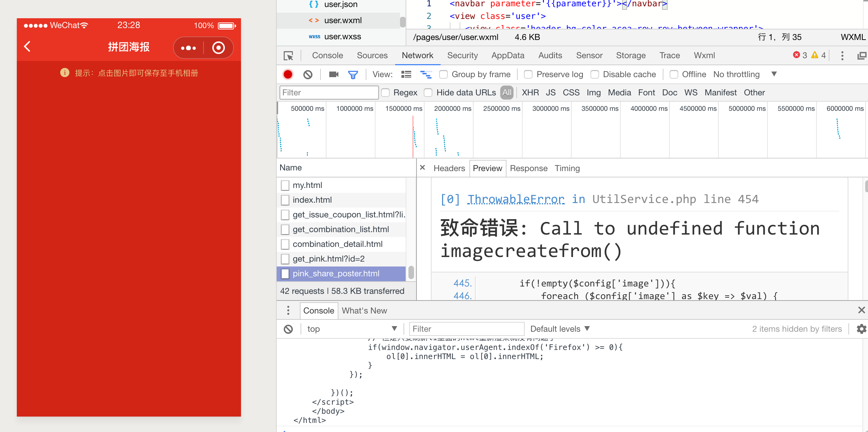
Task: Filter requests by JS type
Action: click(x=551, y=93)
